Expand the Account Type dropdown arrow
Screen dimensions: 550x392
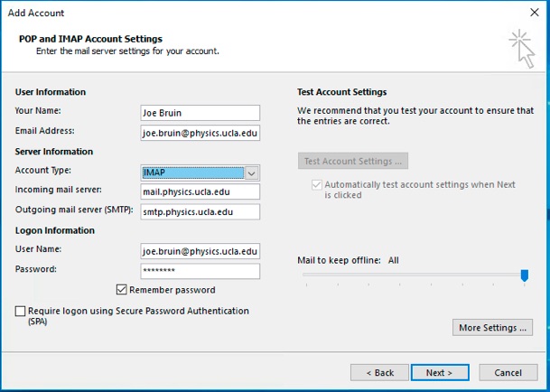click(x=251, y=173)
